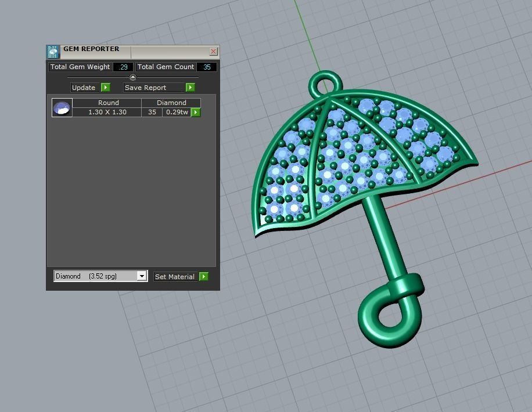Image resolution: width=532 pixels, height=412 pixels.
Task: Click the Total Gem Count value 35
Action: 207,67
